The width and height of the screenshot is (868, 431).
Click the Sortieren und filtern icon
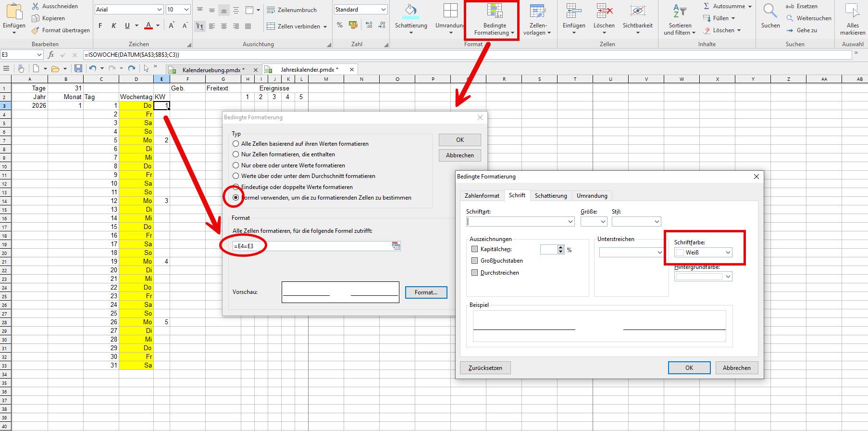point(680,12)
